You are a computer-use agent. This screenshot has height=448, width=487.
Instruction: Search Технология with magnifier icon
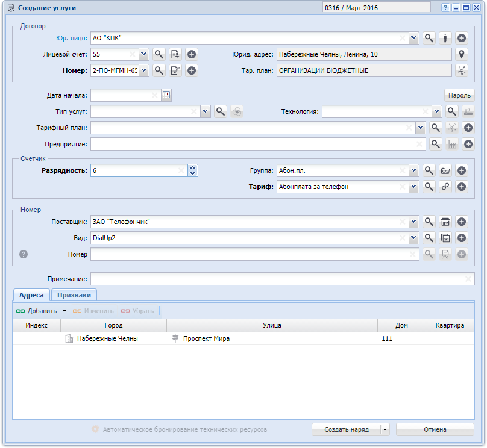tap(452, 111)
